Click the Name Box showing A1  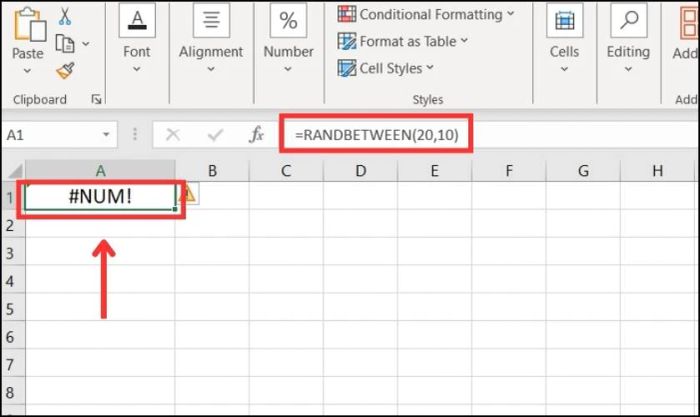[52, 134]
